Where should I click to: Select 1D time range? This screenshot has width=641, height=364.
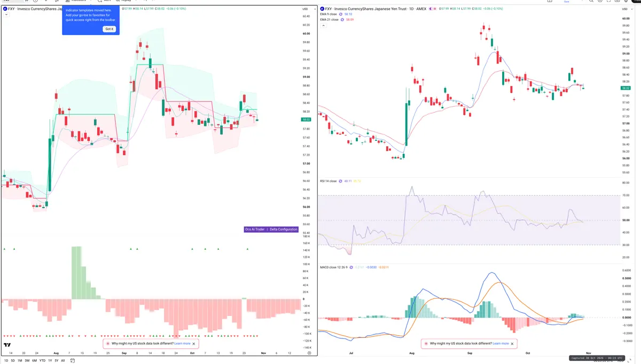click(x=6, y=361)
